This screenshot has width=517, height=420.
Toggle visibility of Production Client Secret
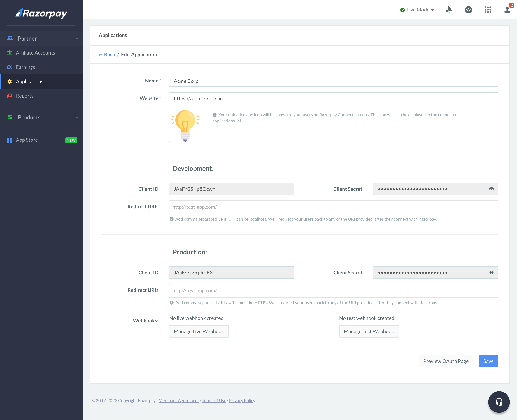click(491, 272)
